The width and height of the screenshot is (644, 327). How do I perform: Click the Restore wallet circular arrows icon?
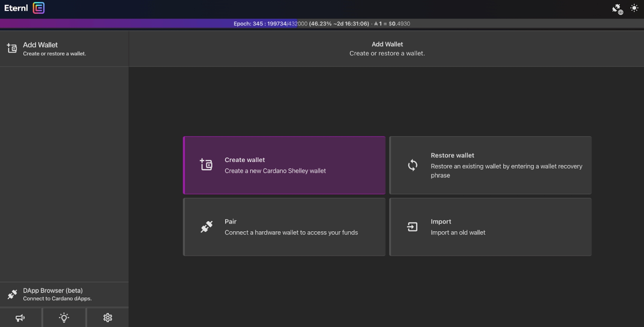[x=412, y=165]
